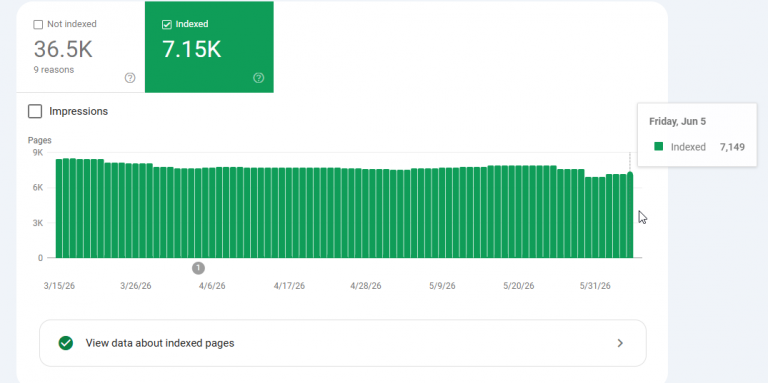
Task: Click the 5/9/26 axis date label
Action: [442, 286]
